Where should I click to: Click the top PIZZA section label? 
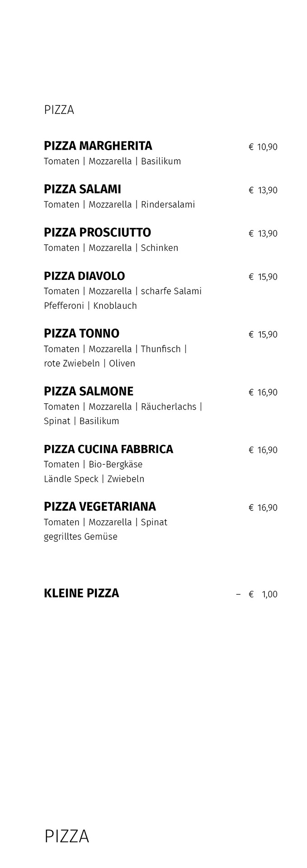click(59, 110)
